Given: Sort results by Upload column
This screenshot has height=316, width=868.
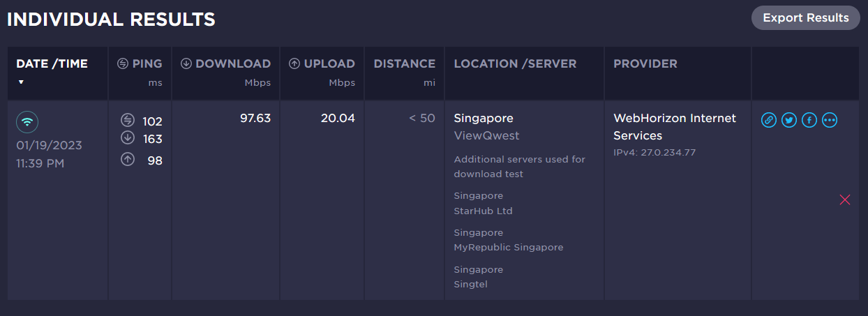Looking at the screenshot, I should (329, 63).
